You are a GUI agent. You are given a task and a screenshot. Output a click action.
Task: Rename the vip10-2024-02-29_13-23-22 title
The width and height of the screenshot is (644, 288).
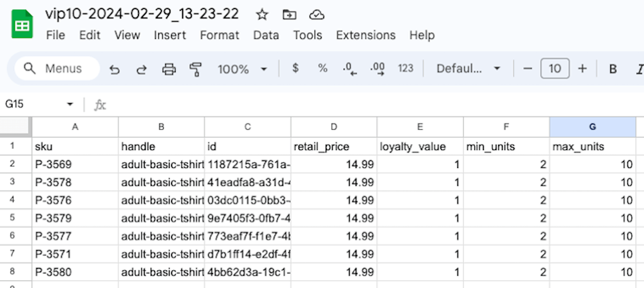[x=142, y=14]
